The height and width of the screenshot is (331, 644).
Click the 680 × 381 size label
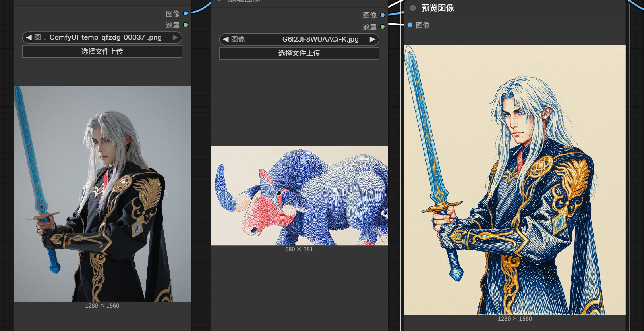(299, 249)
